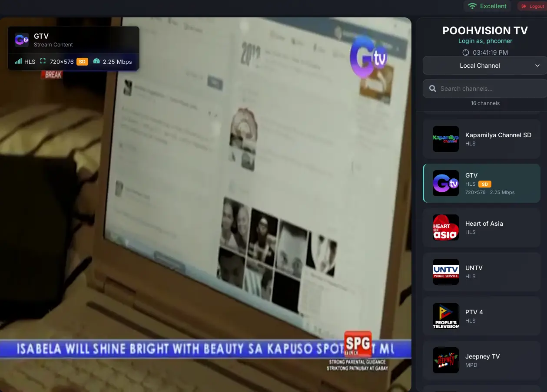Click the Excellent connection status indicator
547x392 pixels.
[487, 6]
